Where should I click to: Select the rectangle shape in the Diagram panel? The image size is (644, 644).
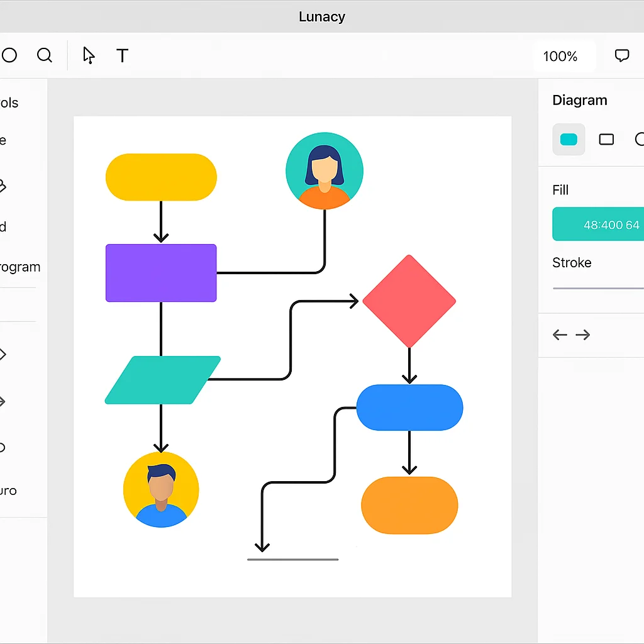point(606,140)
